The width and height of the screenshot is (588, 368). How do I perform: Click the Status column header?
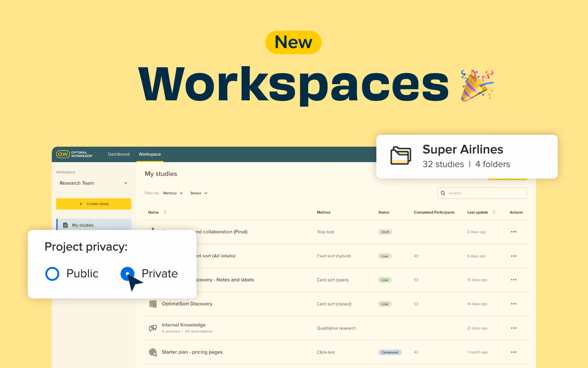pyautogui.click(x=384, y=212)
